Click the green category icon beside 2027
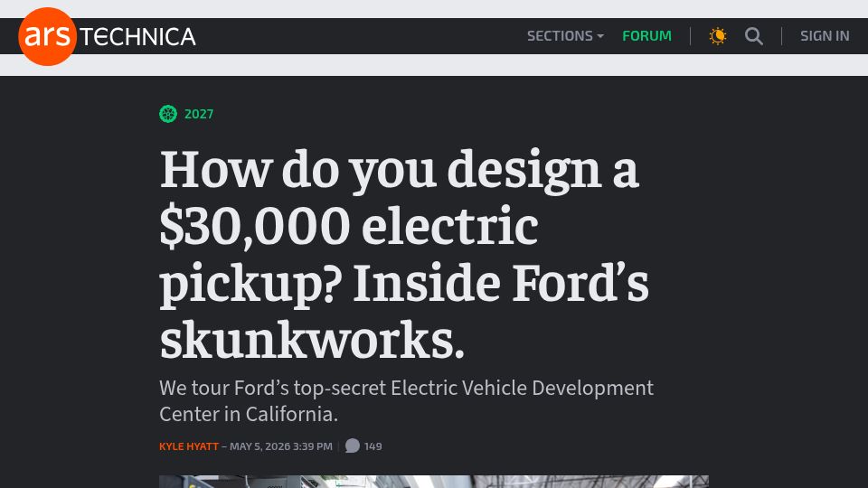 coord(168,114)
